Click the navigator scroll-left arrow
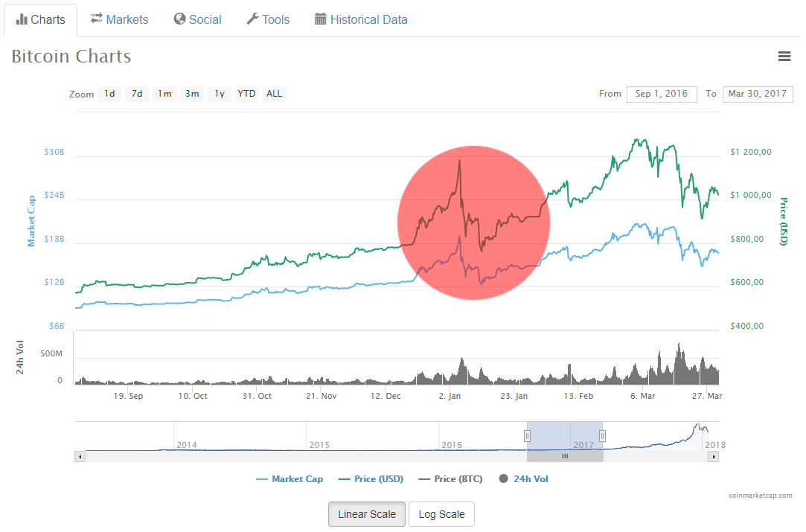This screenshot has width=806, height=532. tap(79, 456)
